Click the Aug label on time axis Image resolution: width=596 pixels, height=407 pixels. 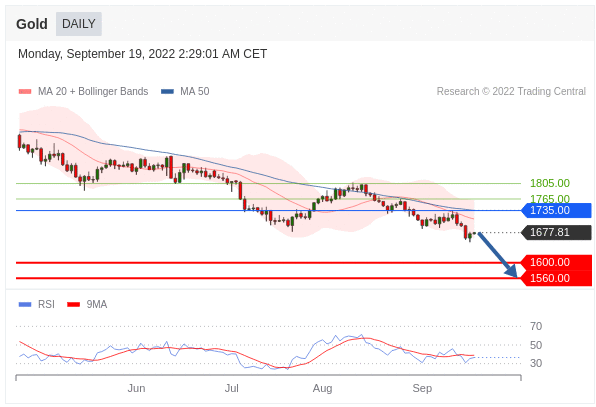[322, 388]
